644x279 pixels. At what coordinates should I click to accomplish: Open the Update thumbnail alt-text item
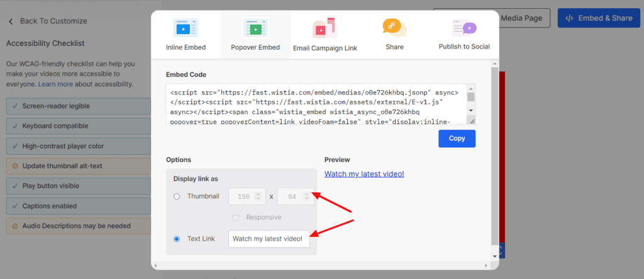point(79,166)
